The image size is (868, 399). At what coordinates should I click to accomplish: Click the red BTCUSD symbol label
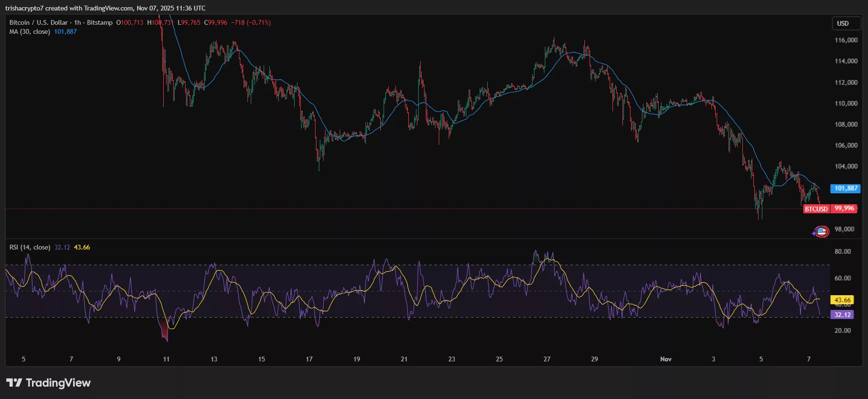(816, 209)
